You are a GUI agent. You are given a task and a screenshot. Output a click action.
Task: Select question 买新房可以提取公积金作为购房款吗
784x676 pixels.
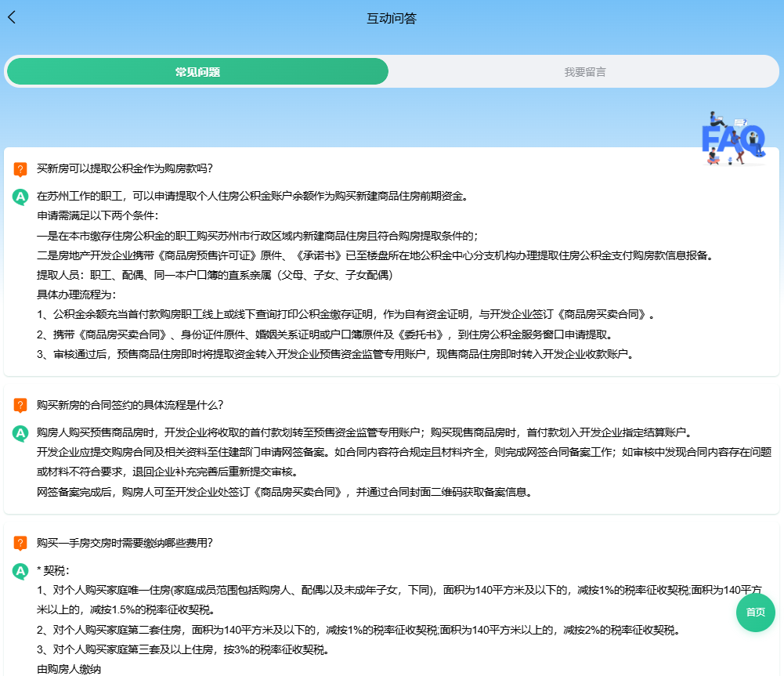click(x=125, y=168)
